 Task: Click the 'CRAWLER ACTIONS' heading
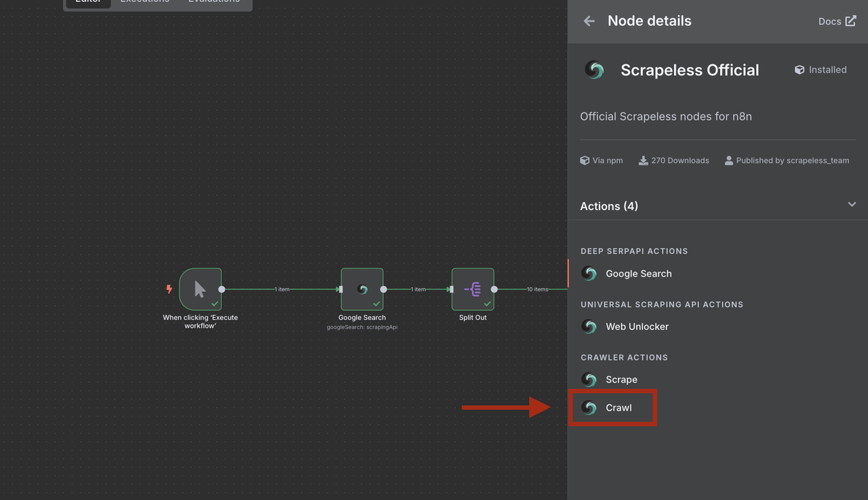click(x=625, y=358)
